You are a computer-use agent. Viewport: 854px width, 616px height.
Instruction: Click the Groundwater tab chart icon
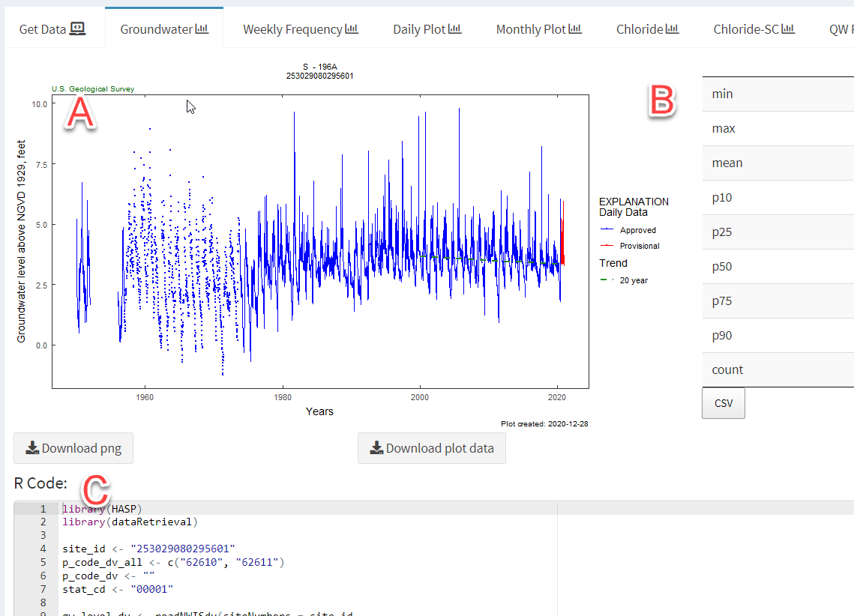tap(202, 29)
